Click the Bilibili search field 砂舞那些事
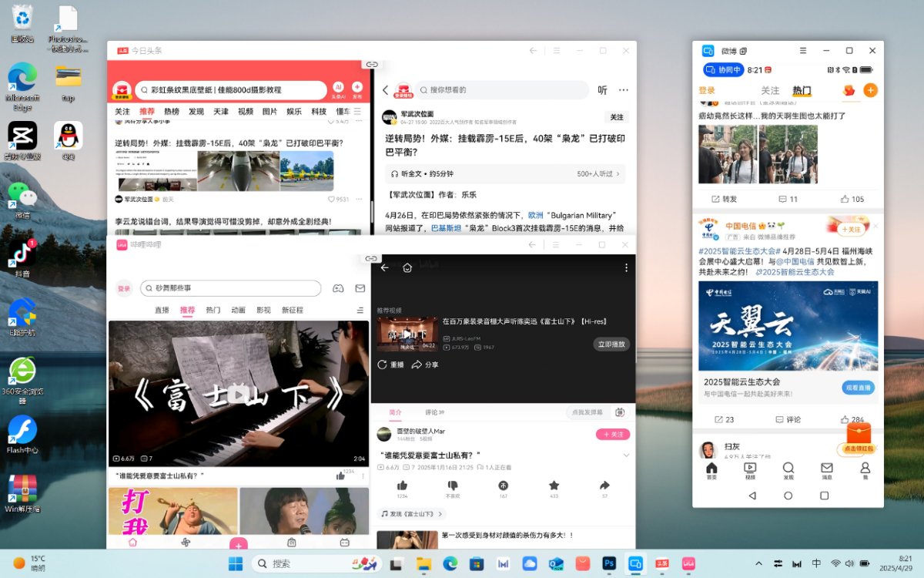The image size is (924, 578). (230, 288)
